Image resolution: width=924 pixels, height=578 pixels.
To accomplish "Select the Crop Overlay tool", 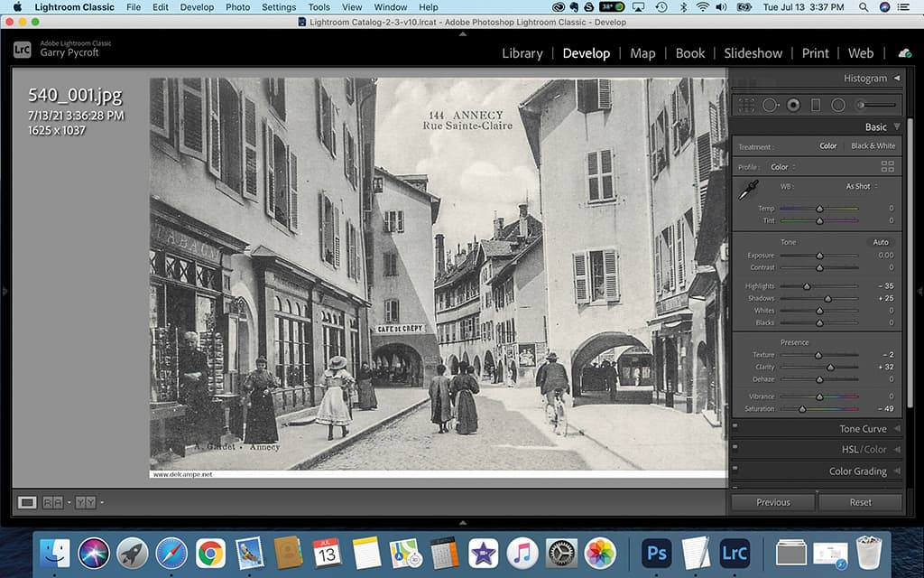I will [746, 106].
